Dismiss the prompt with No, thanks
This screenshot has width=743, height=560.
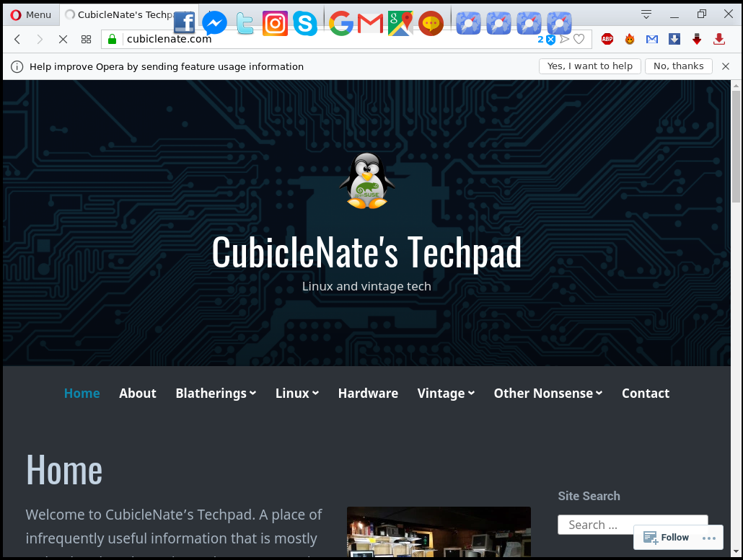678,66
